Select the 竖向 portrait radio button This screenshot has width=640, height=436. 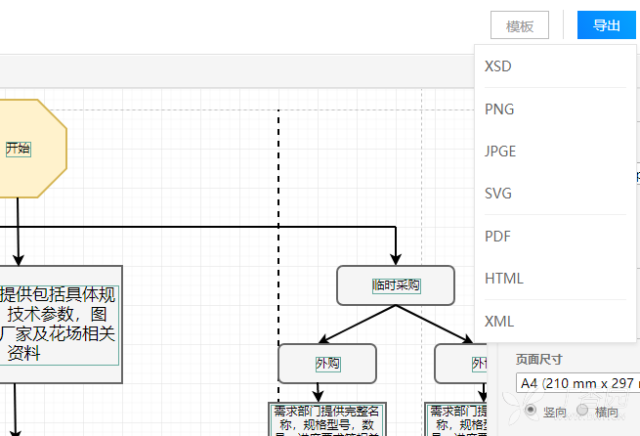[x=531, y=411]
